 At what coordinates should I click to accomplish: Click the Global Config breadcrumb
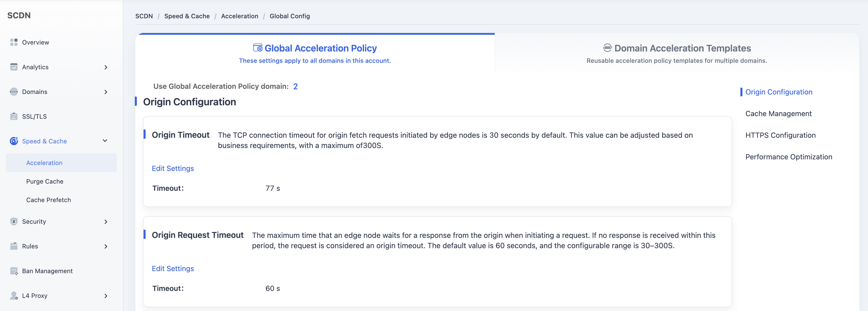pos(290,16)
